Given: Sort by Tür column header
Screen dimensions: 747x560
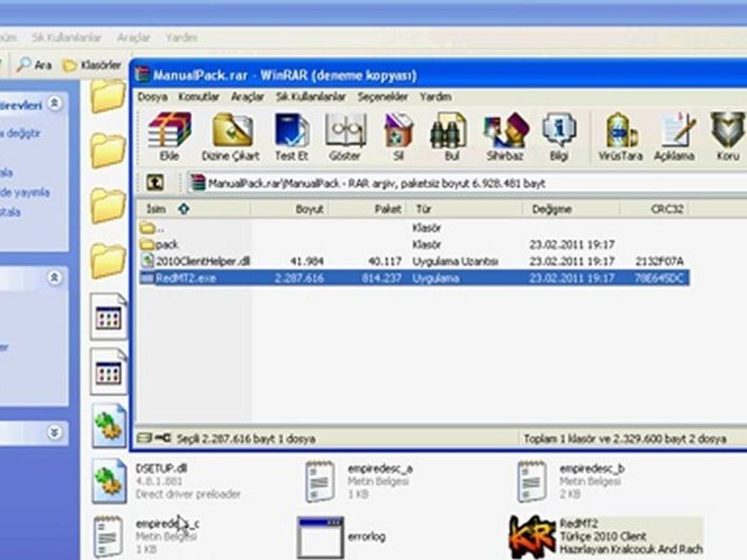Looking at the screenshot, I should (465, 208).
